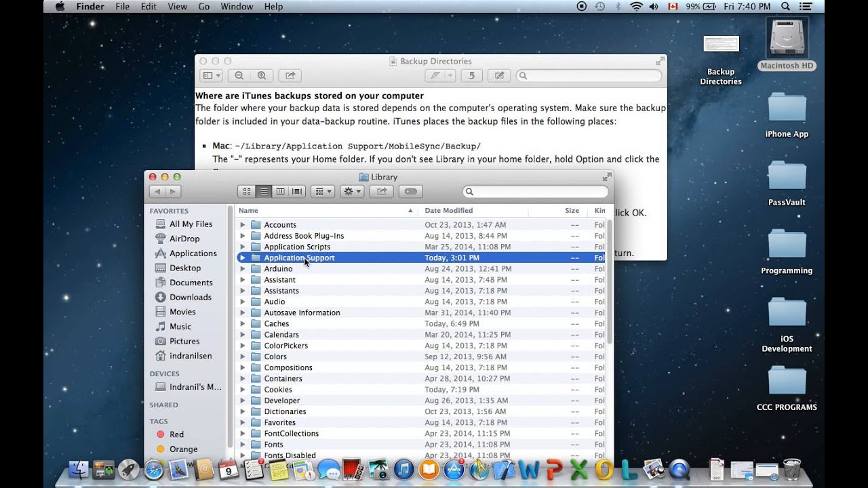Click the Finder file list vertical scrollbar
The image size is (868, 488).
point(609,281)
